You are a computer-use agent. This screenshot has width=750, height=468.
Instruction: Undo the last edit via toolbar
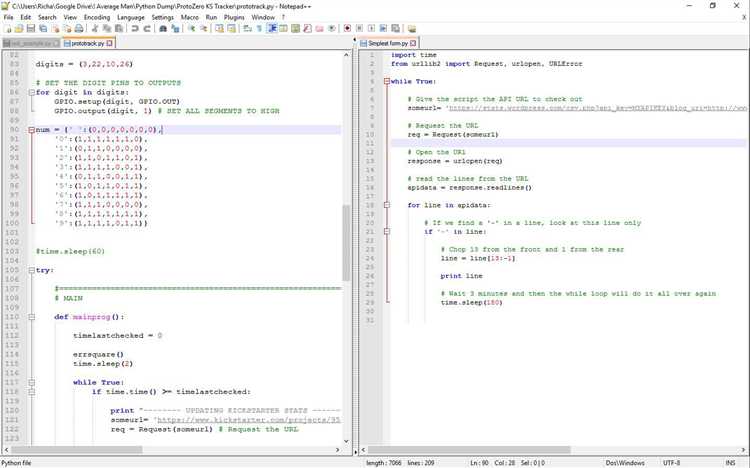point(135,29)
